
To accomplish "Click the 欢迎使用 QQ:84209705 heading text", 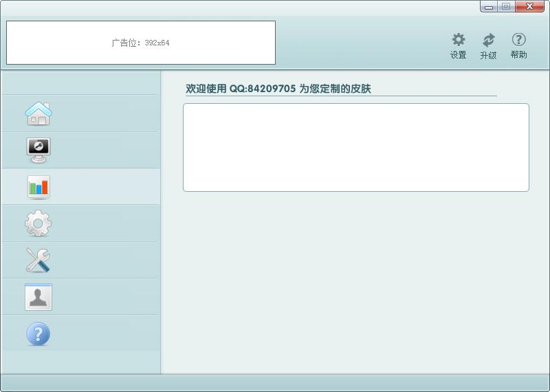I will point(278,89).
